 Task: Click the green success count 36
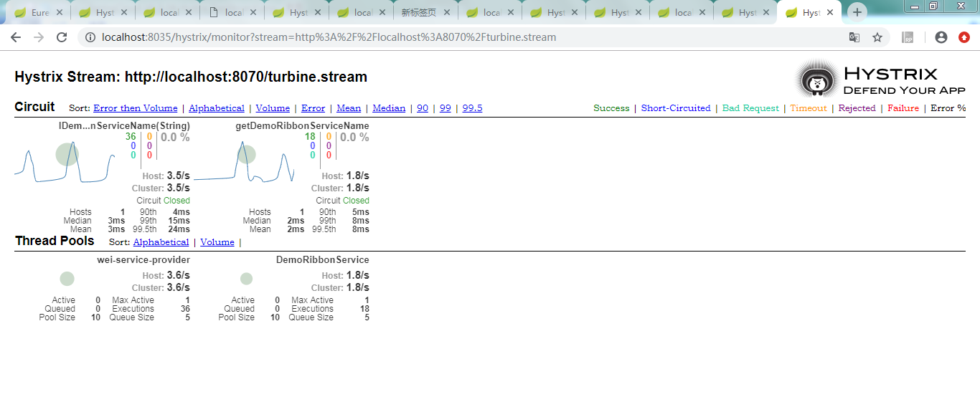(131, 137)
